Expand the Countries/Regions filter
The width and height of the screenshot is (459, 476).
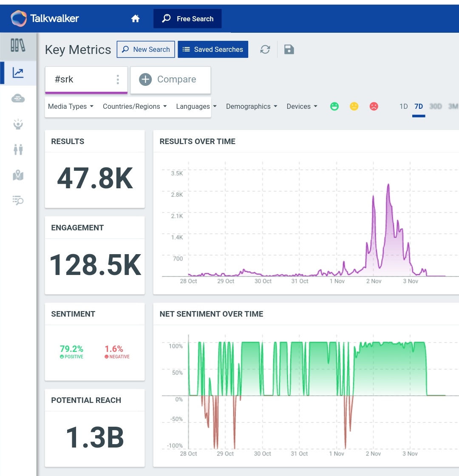point(134,106)
